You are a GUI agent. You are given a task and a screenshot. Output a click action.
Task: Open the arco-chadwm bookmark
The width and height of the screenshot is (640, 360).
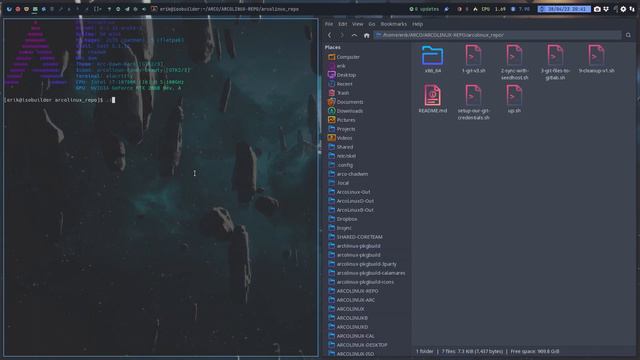pos(348,174)
